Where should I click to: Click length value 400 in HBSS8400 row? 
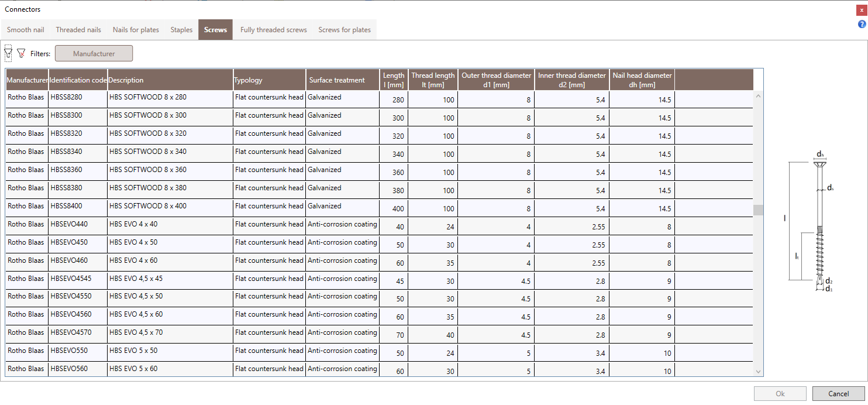click(x=394, y=208)
